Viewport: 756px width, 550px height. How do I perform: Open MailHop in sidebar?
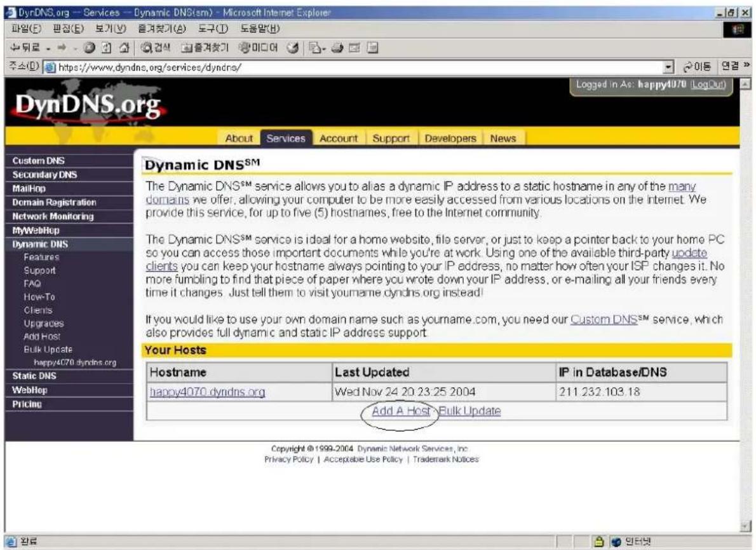(29, 189)
